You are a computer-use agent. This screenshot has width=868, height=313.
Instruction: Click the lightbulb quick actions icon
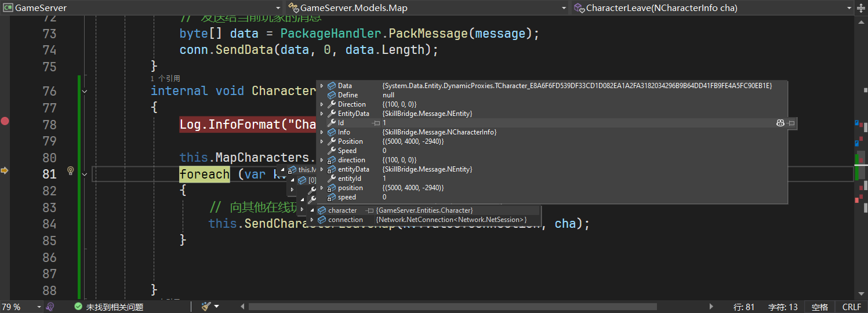[71, 170]
